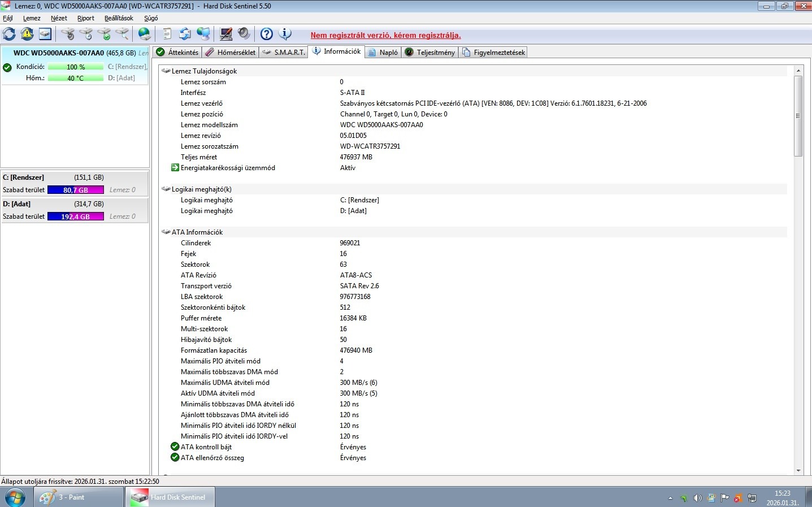The height and width of the screenshot is (507, 812).
Task: Open the Súgó menu
Action: pos(151,18)
